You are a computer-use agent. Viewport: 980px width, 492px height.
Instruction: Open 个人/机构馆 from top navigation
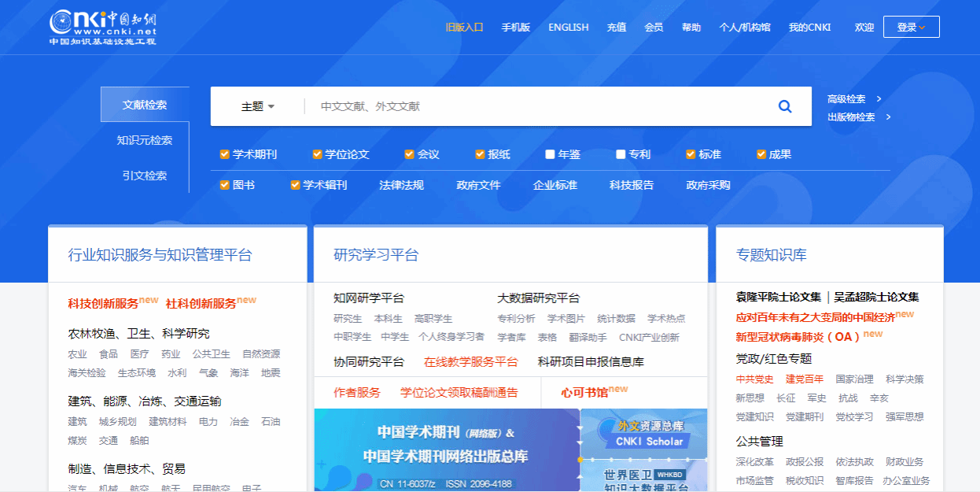pyautogui.click(x=745, y=28)
